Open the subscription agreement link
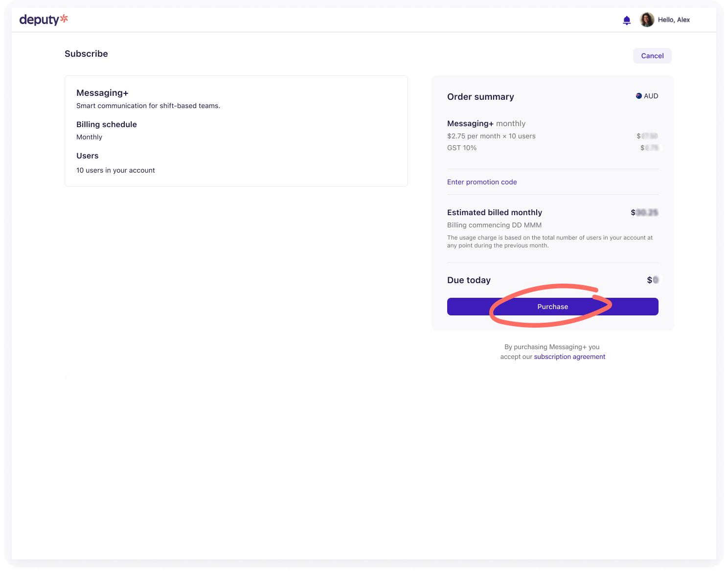This screenshot has width=728, height=577. [569, 356]
